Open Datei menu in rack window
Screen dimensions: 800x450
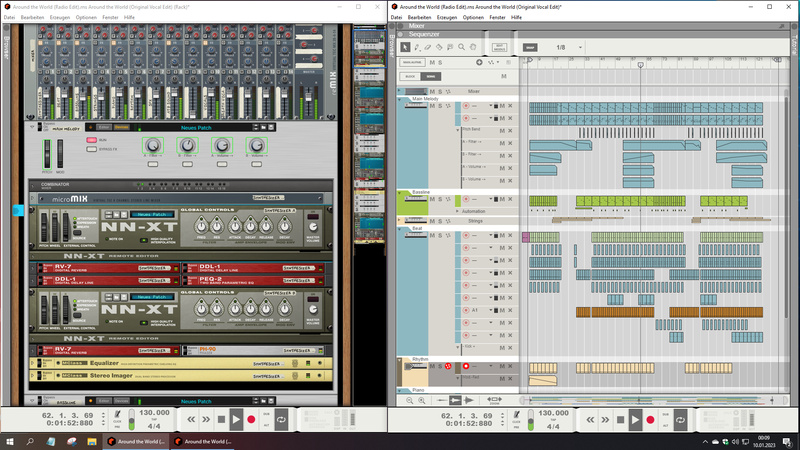tap(9, 17)
